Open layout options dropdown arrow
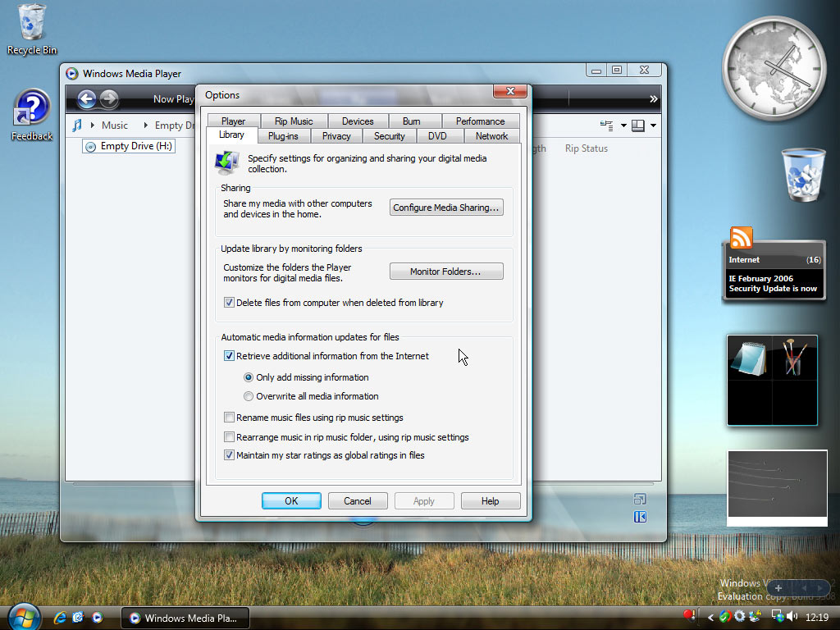The width and height of the screenshot is (840, 630). 653,126
